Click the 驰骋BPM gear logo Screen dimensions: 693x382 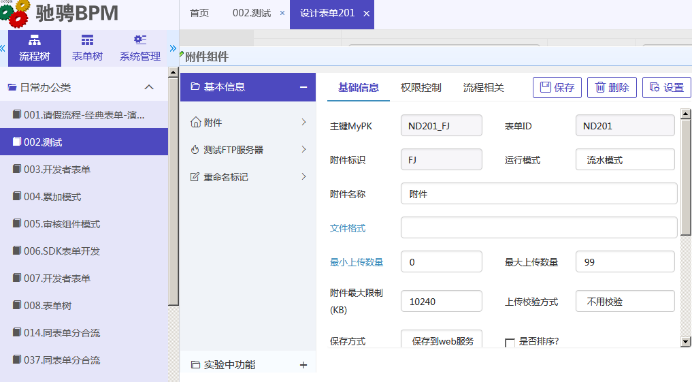tap(16, 13)
